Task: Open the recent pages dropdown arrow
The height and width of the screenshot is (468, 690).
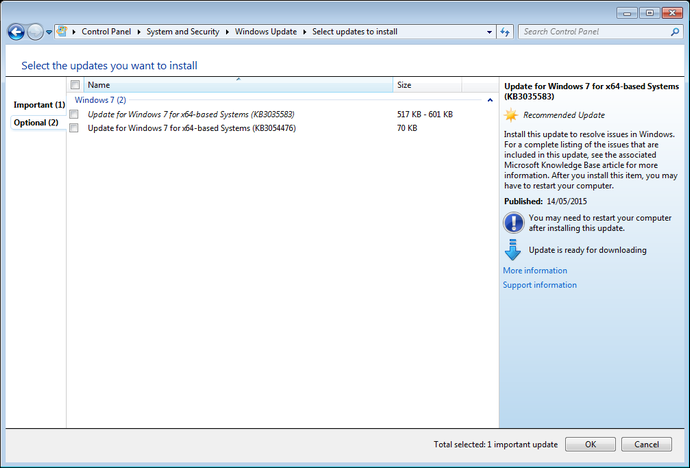Action: pos(49,32)
